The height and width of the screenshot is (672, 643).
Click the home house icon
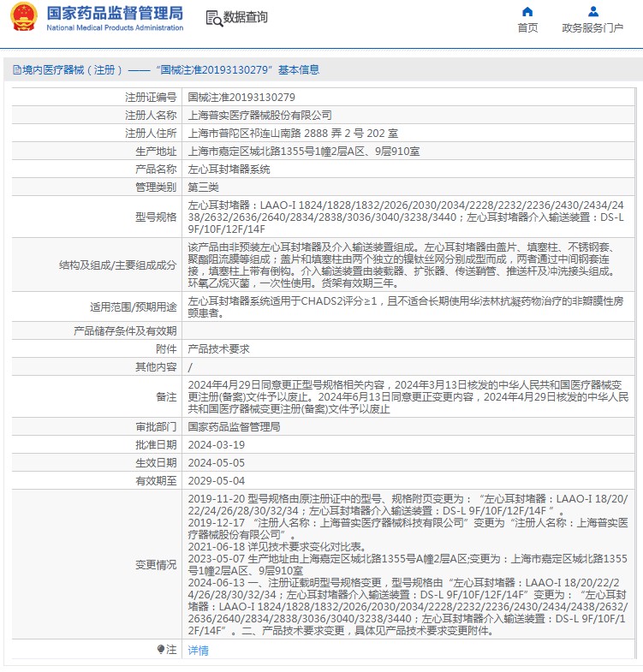click(527, 12)
